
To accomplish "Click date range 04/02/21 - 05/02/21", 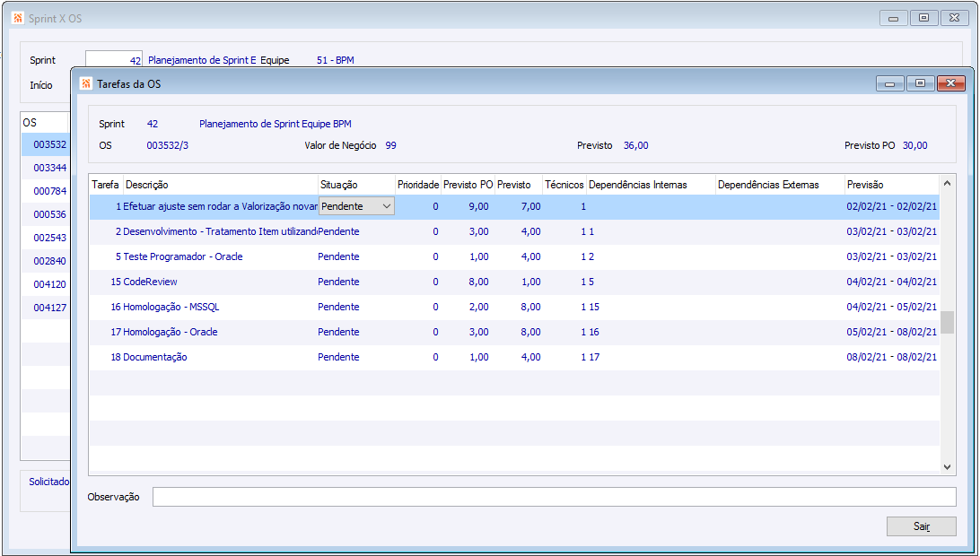I will [x=892, y=307].
